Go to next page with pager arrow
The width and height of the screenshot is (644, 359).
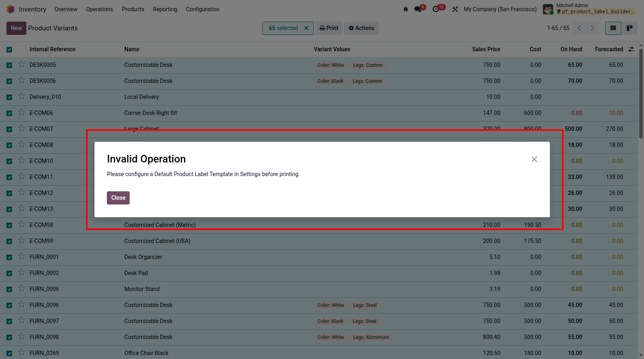[x=592, y=28]
